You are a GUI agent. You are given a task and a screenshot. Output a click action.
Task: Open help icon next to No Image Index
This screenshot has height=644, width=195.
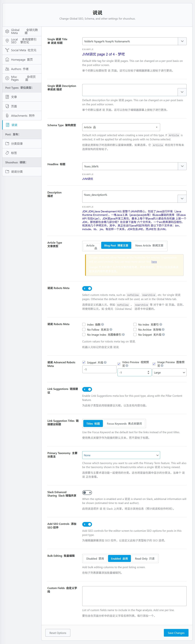coord(123,335)
